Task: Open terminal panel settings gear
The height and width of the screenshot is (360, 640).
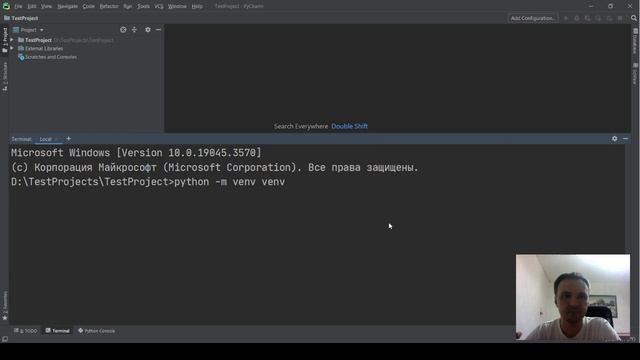Action: point(614,139)
